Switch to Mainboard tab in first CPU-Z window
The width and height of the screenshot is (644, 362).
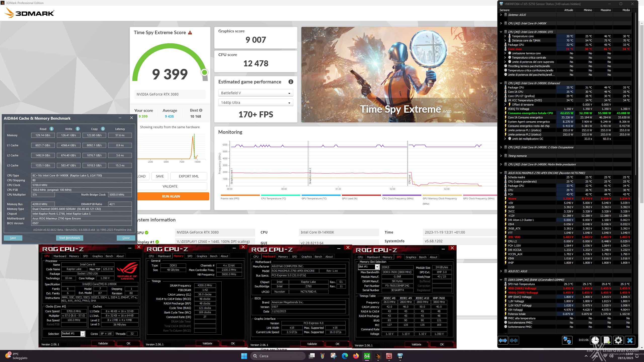60,256
